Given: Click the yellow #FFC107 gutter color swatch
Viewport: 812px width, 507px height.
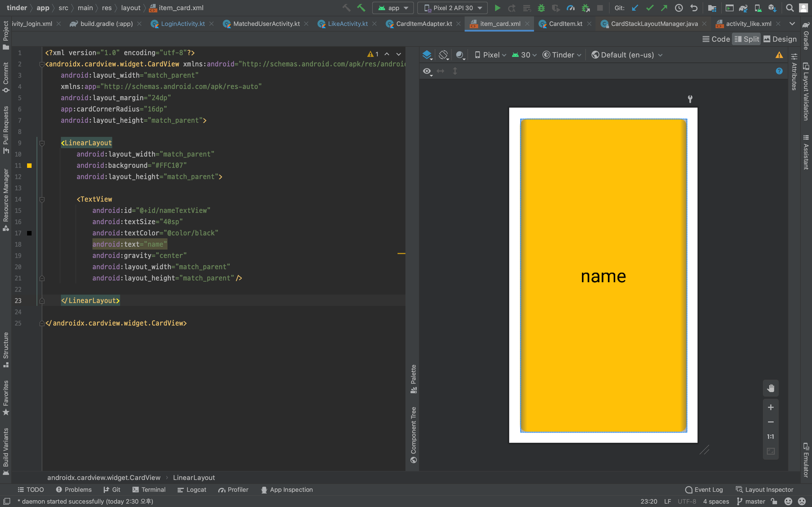Looking at the screenshot, I should (29, 166).
